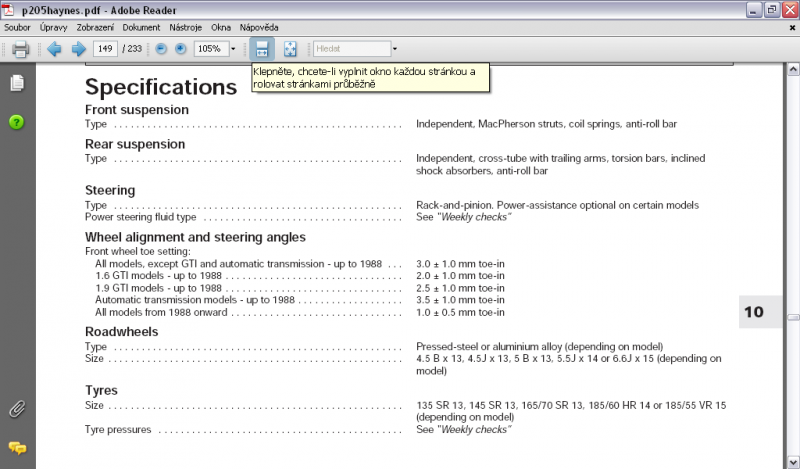Click the zoom in plus button
Image resolution: width=800 pixels, height=469 pixels.
click(x=180, y=48)
